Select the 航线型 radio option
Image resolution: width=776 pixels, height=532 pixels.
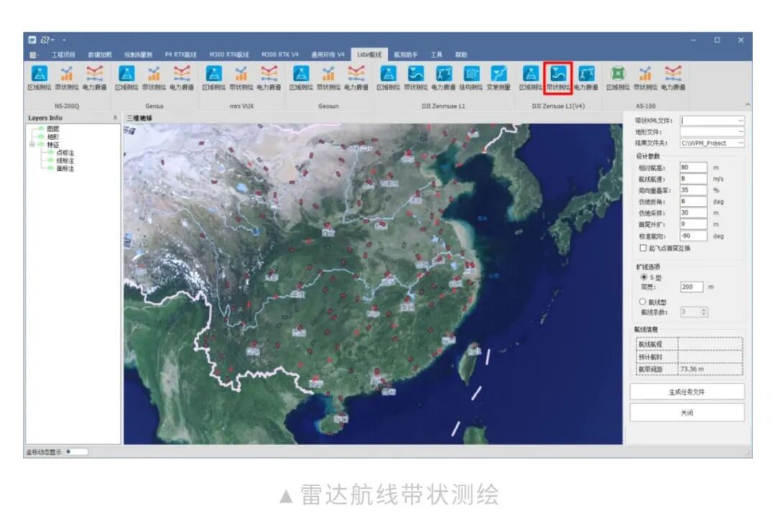642,302
